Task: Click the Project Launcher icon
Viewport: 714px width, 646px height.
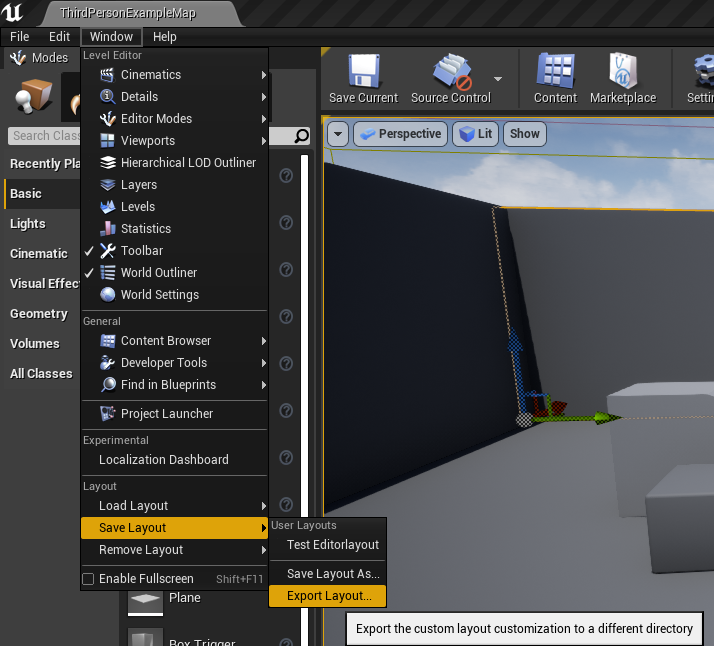Action: pos(107,413)
